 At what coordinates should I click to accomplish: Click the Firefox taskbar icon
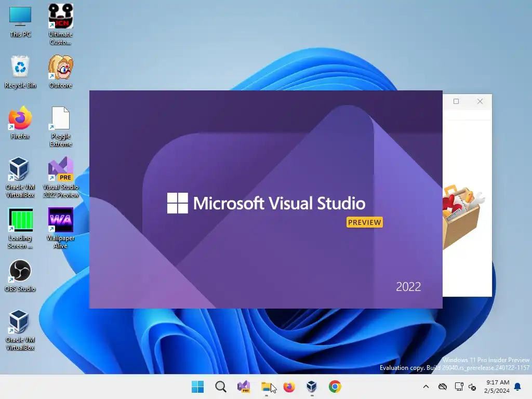click(x=289, y=387)
